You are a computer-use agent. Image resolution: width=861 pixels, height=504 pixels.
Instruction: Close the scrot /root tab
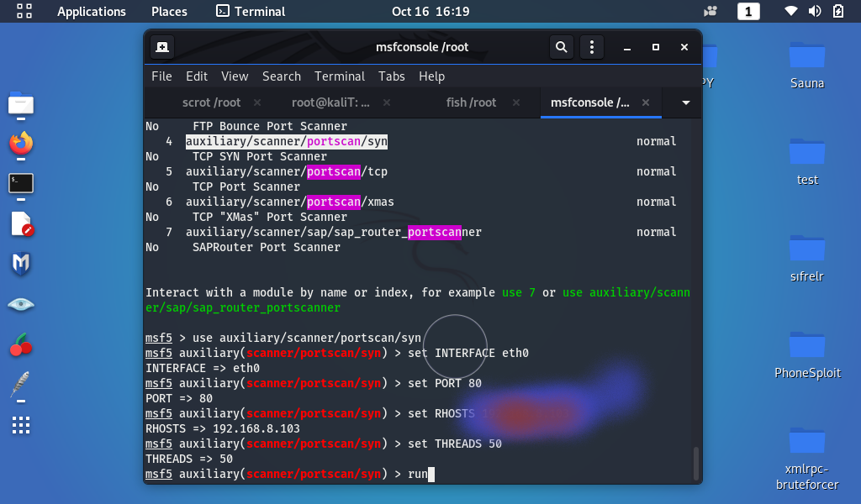point(257,102)
